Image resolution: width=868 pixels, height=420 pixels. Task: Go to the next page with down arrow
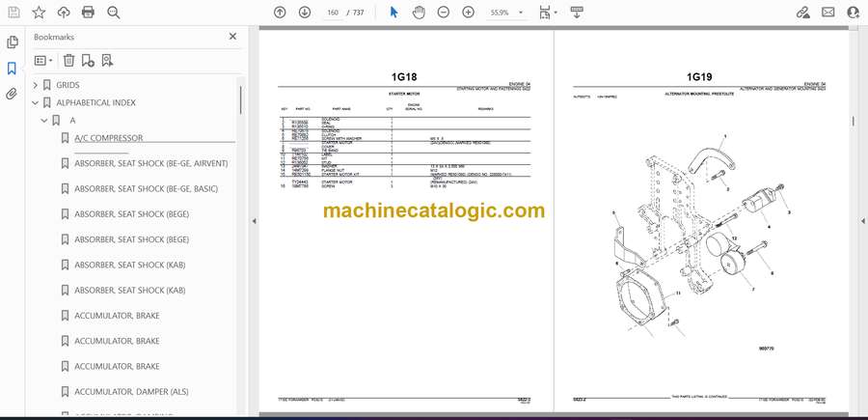click(305, 13)
